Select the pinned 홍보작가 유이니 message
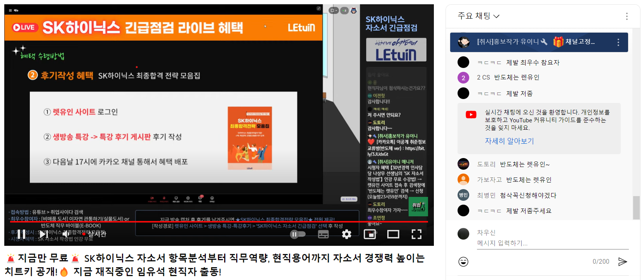Viewport: 644px width, 280px height. point(539,42)
